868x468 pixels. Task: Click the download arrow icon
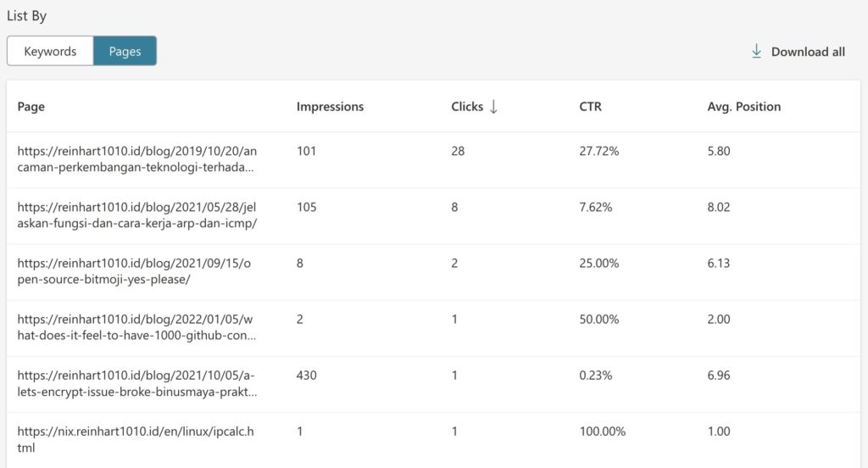756,52
